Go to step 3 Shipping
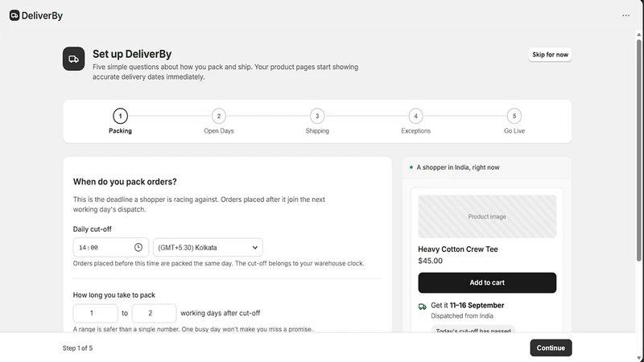 317,121
